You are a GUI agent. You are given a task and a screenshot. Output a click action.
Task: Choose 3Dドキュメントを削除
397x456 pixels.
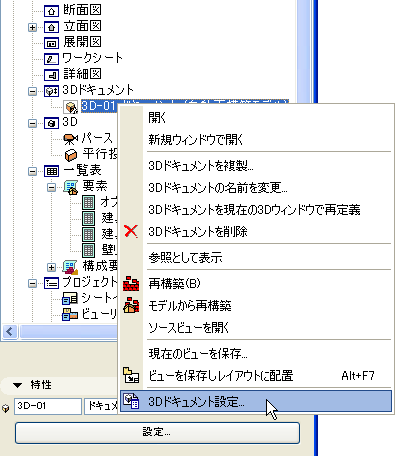pyautogui.click(x=256, y=231)
